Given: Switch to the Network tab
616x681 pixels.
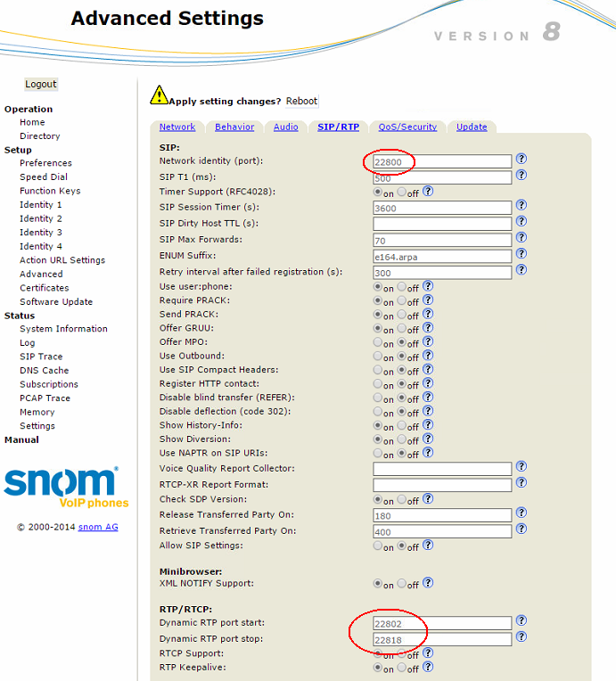Looking at the screenshot, I should (x=177, y=127).
